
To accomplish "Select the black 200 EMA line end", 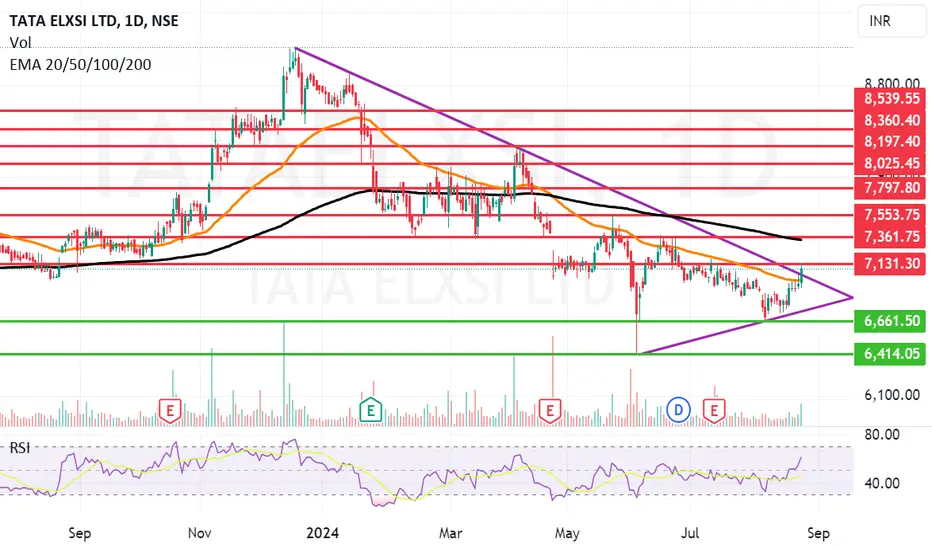I will point(800,240).
